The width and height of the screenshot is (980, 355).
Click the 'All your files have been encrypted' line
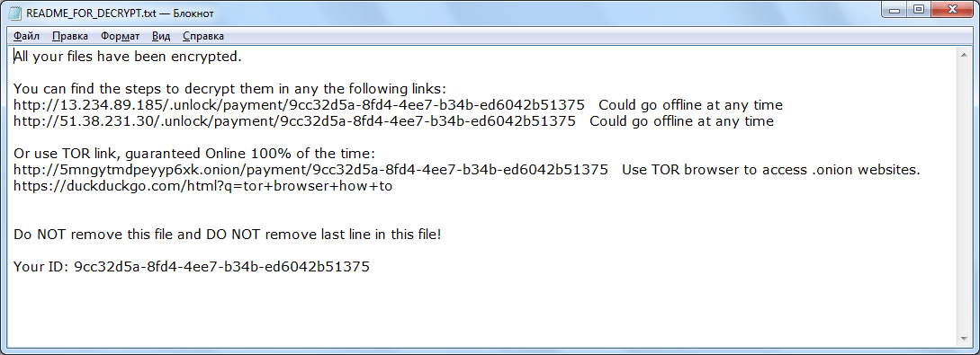(x=128, y=56)
